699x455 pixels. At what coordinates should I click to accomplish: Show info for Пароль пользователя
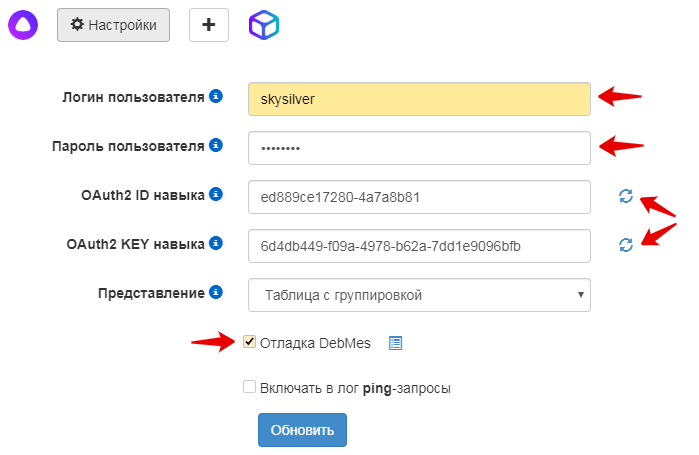coord(215,146)
